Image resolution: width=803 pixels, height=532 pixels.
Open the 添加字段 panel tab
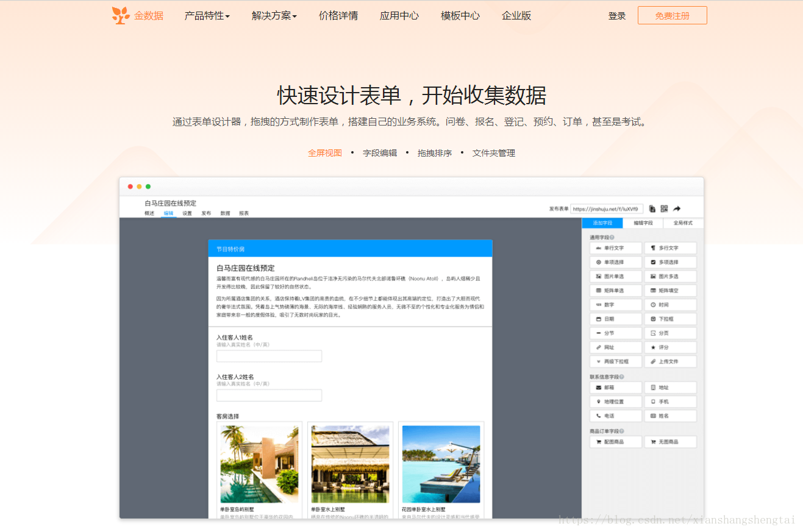[x=602, y=223]
